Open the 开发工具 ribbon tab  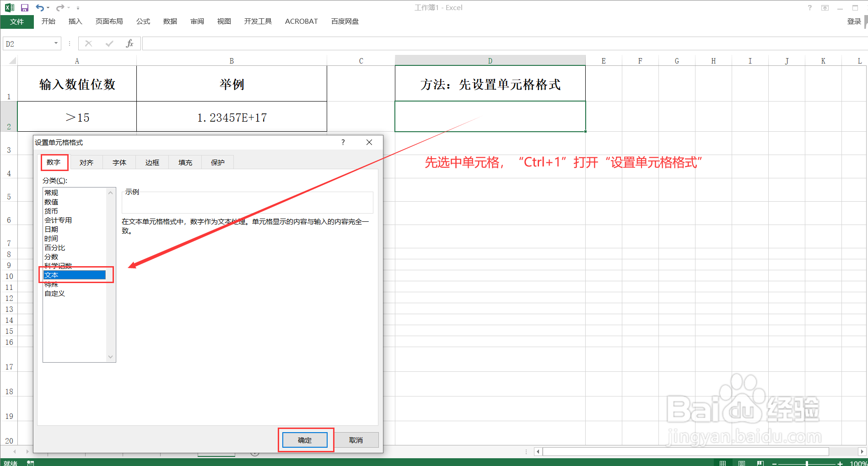258,21
